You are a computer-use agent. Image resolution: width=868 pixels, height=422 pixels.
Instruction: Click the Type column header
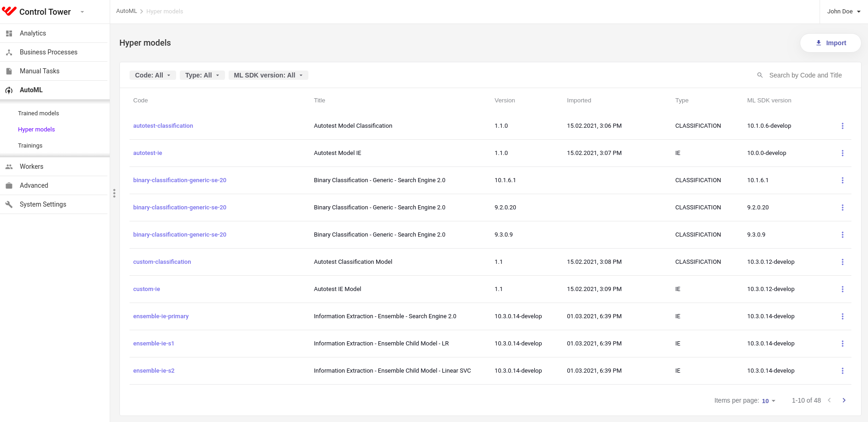(x=682, y=100)
